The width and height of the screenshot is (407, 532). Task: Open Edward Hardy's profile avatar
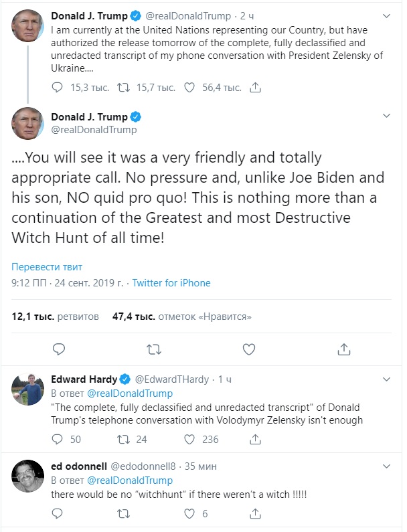click(27, 389)
